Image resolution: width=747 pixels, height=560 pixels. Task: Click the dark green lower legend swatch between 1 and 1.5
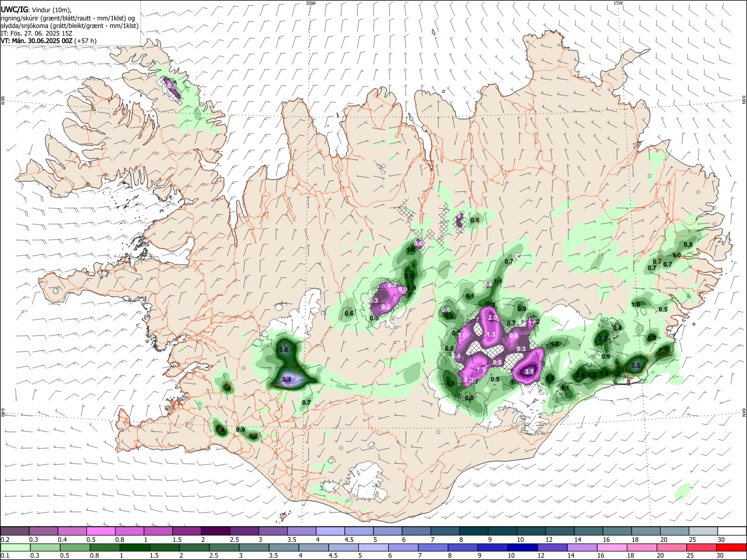click(134, 547)
